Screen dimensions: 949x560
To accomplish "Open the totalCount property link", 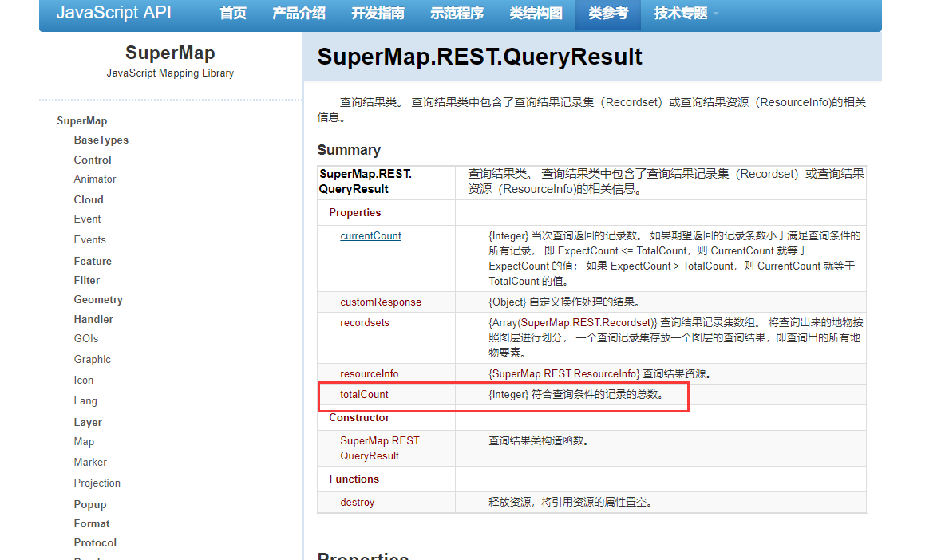I will click(x=364, y=394).
